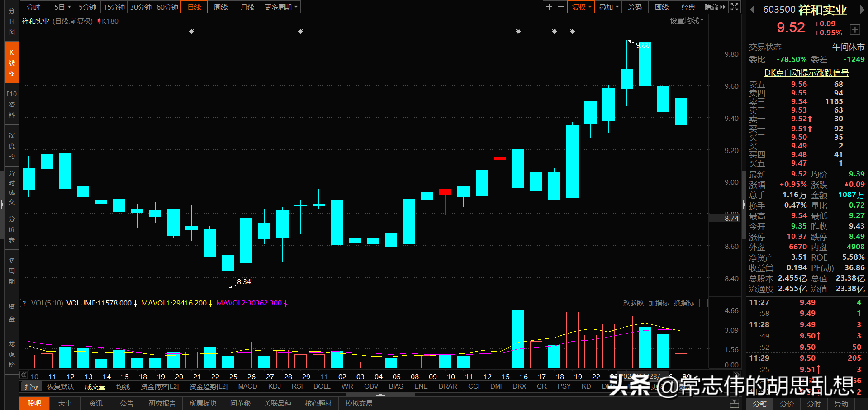Switch to 经典 classic view
Viewport: 868px width, 410px height.
(x=688, y=7)
